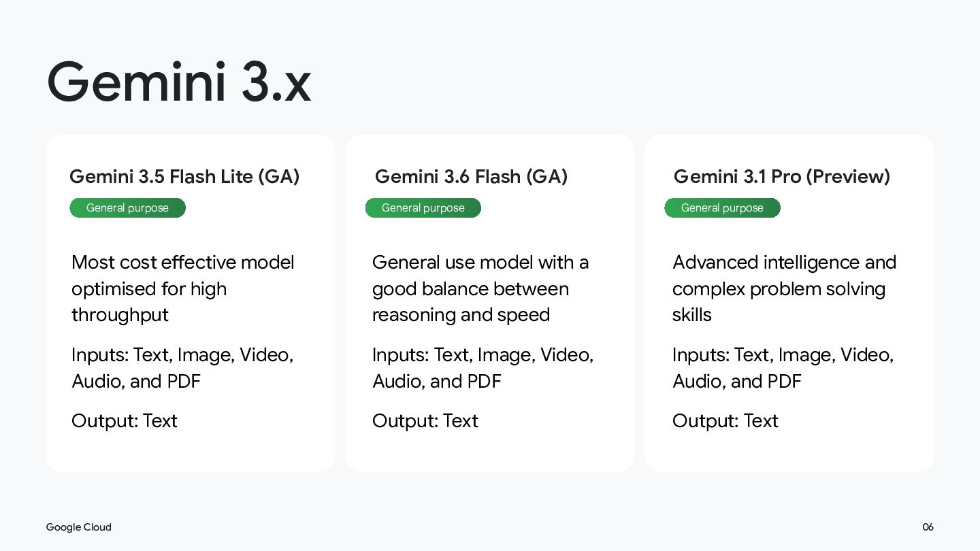This screenshot has width=980, height=551.
Task: Select the Gemini 3.1 Pro (Preview) heading
Action: point(782,177)
